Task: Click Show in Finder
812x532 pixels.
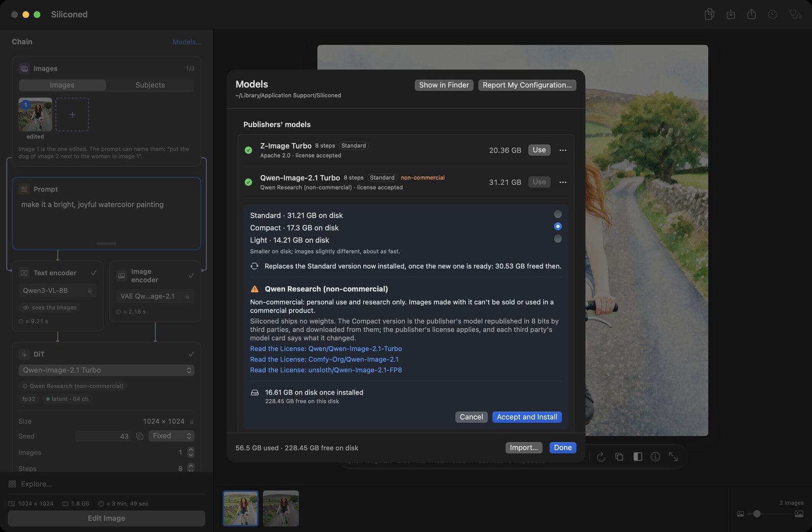Action: coord(444,85)
